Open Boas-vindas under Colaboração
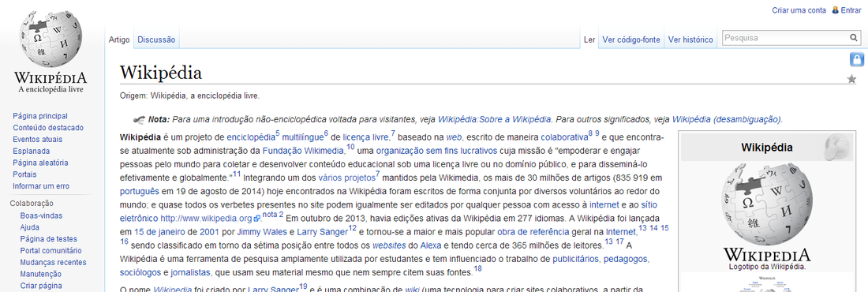Image resolution: width=868 pixels, height=292 pixels. pos(41,215)
